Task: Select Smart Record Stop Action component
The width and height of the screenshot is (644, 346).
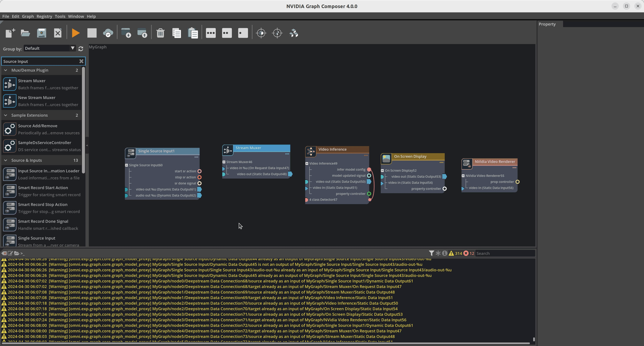Action: click(x=41, y=208)
